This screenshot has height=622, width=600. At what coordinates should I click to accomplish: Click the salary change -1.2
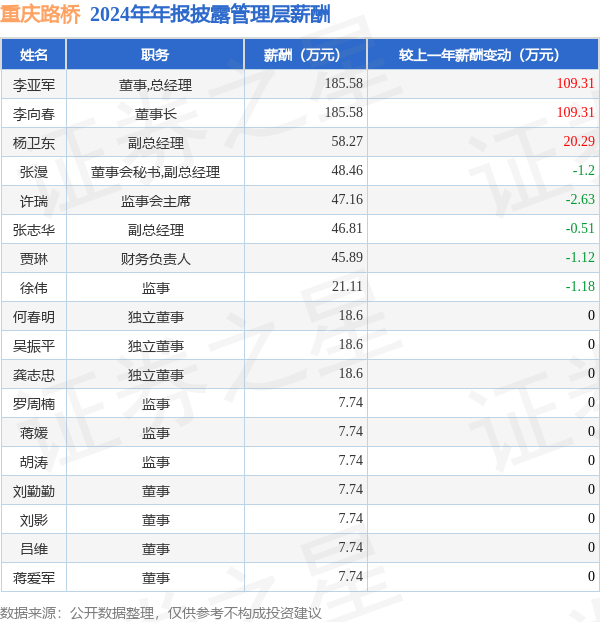(584, 170)
